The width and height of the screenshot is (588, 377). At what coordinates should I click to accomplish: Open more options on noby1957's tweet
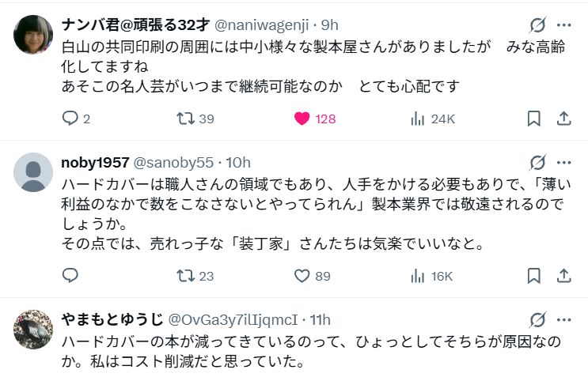tap(563, 162)
